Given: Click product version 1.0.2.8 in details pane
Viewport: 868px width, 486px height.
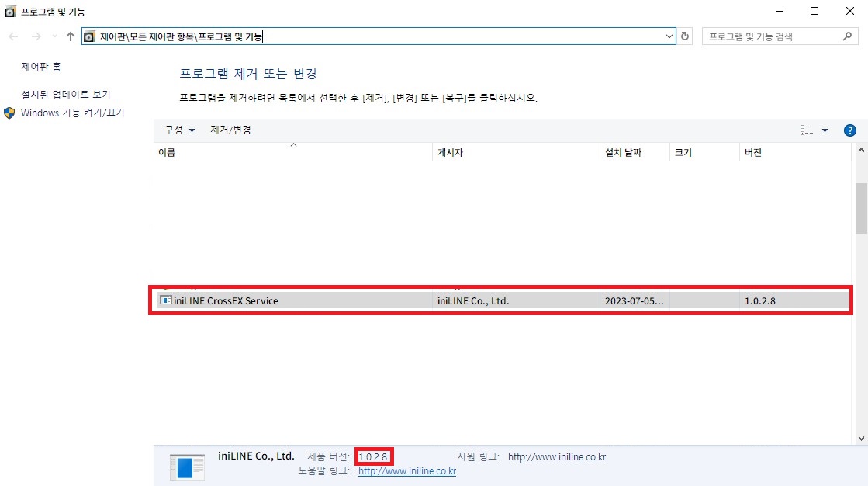Looking at the screenshot, I should click(x=373, y=457).
